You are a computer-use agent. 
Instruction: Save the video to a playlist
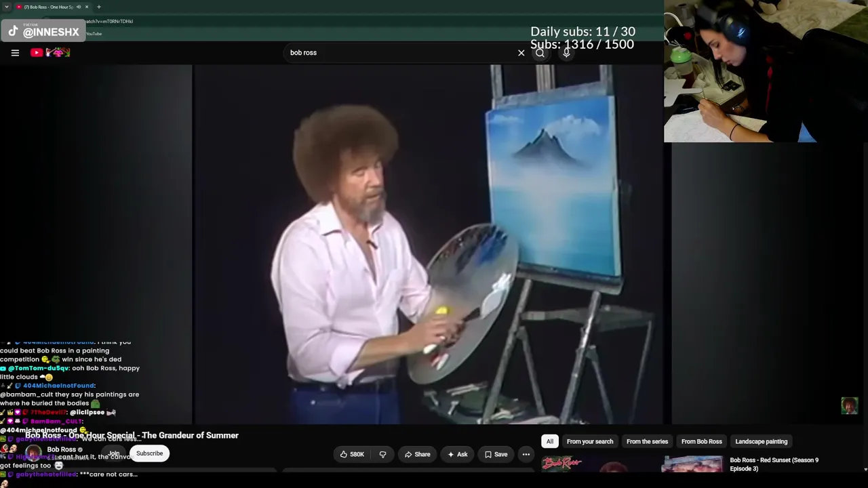pyautogui.click(x=496, y=455)
